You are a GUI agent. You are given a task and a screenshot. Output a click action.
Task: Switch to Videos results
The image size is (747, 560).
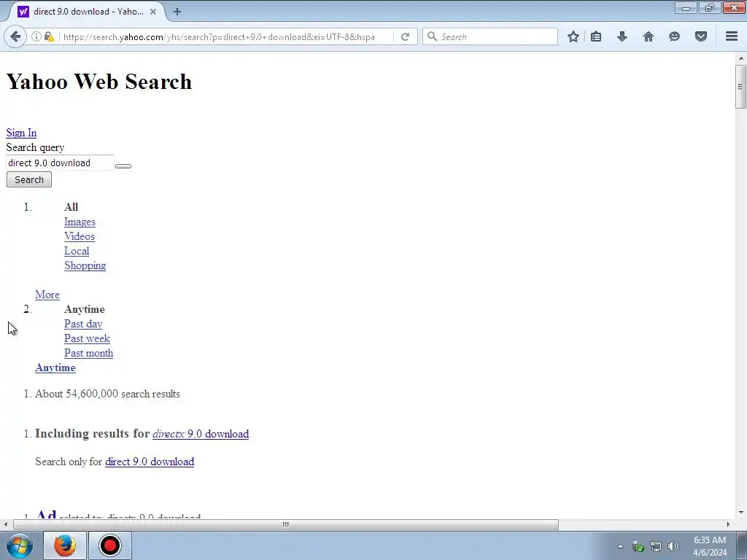[80, 236]
